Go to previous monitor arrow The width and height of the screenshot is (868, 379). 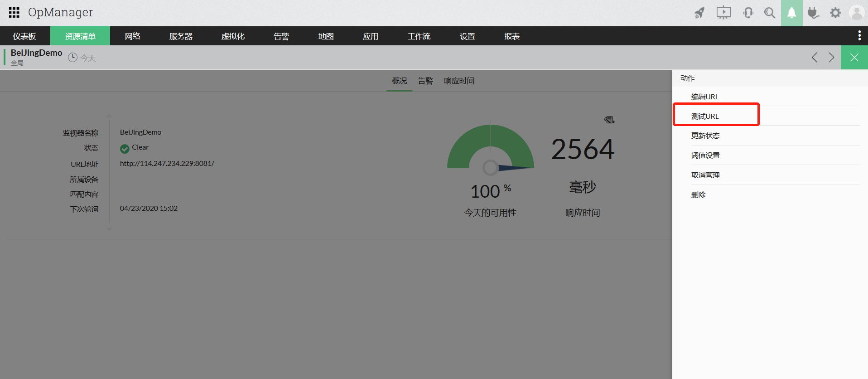point(815,58)
